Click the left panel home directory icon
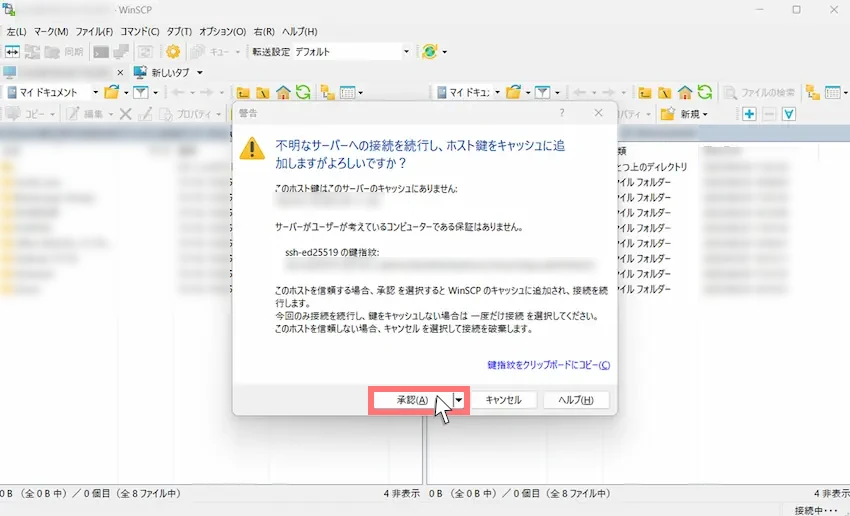The width and height of the screenshot is (850, 516). 283,93
